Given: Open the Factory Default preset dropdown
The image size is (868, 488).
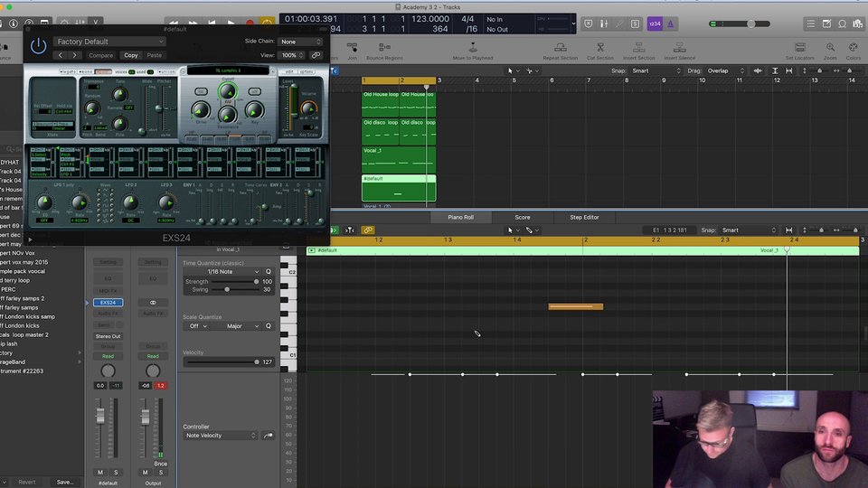Looking at the screenshot, I should coord(109,42).
